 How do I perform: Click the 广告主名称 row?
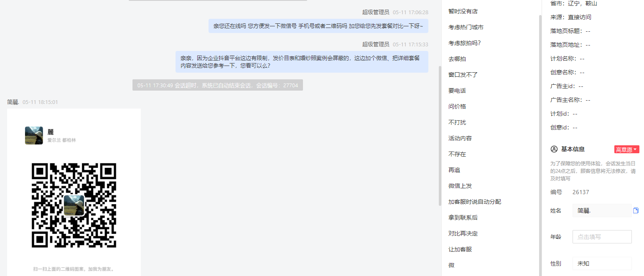(570, 100)
